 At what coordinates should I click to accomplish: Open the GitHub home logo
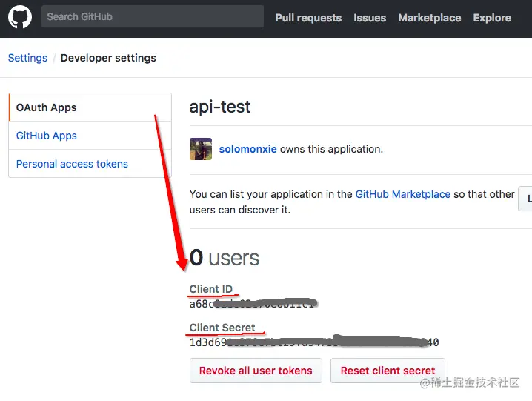(x=20, y=16)
